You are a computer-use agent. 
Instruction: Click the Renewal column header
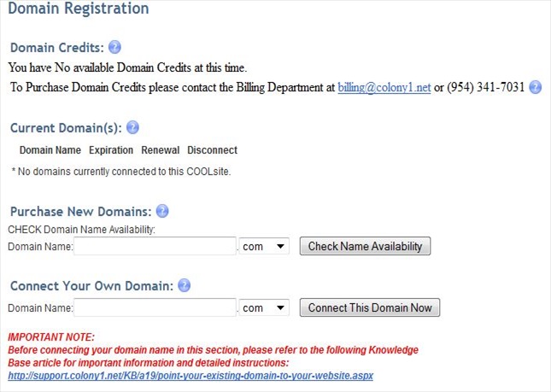161,150
